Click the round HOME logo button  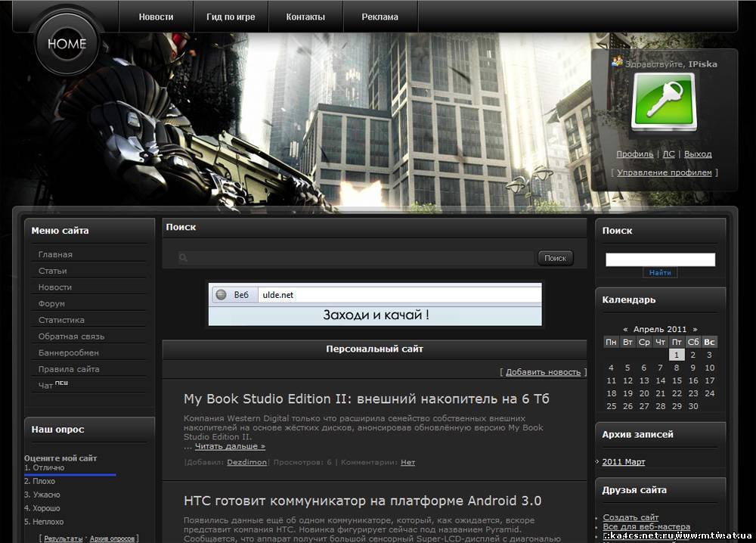[x=67, y=44]
